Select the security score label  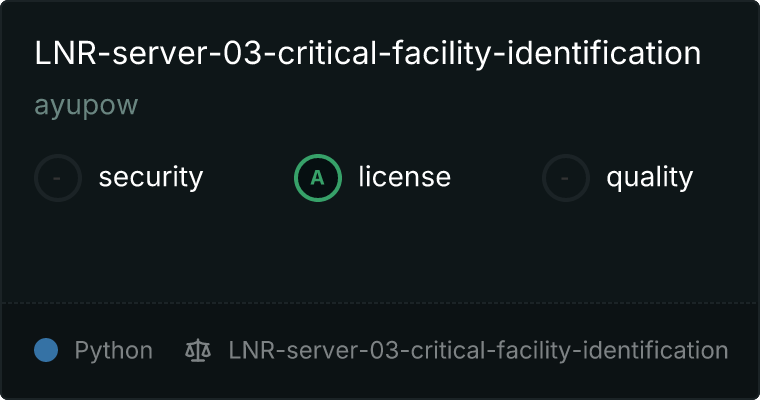point(151,177)
